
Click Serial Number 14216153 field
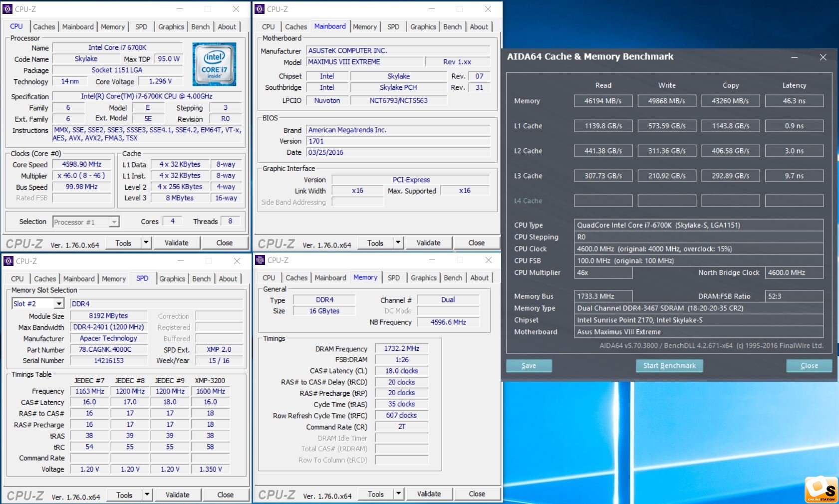pos(109,360)
